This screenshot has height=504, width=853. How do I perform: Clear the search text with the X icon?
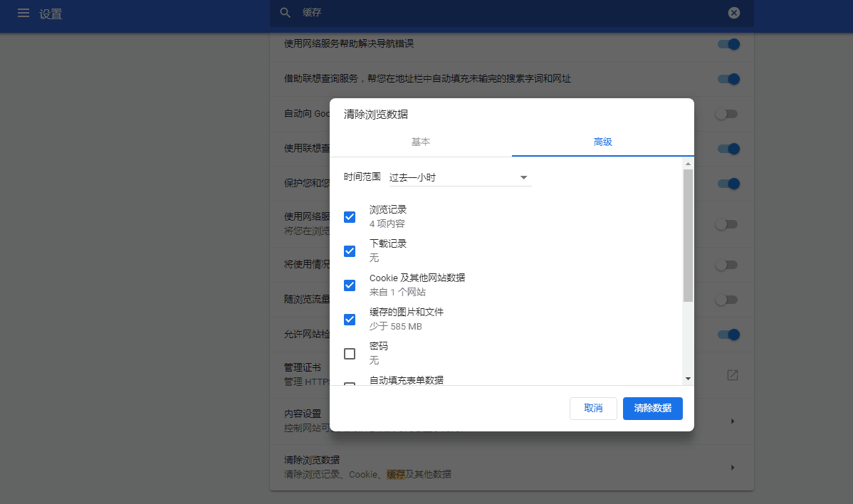click(733, 13)
